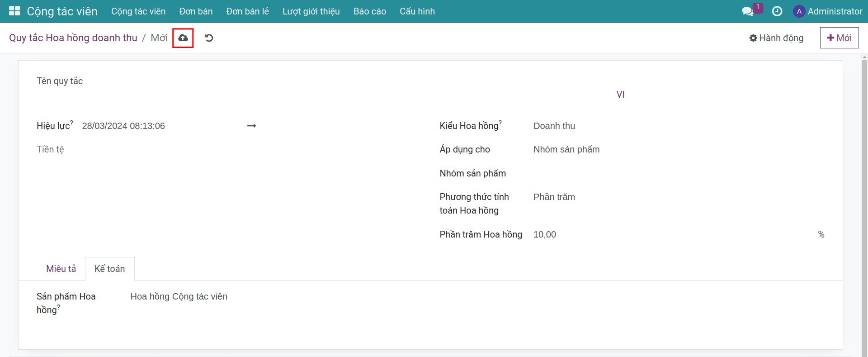Open the Lượt giới thiệu menu
Screen dimensions: 868x357
[311, 11]
